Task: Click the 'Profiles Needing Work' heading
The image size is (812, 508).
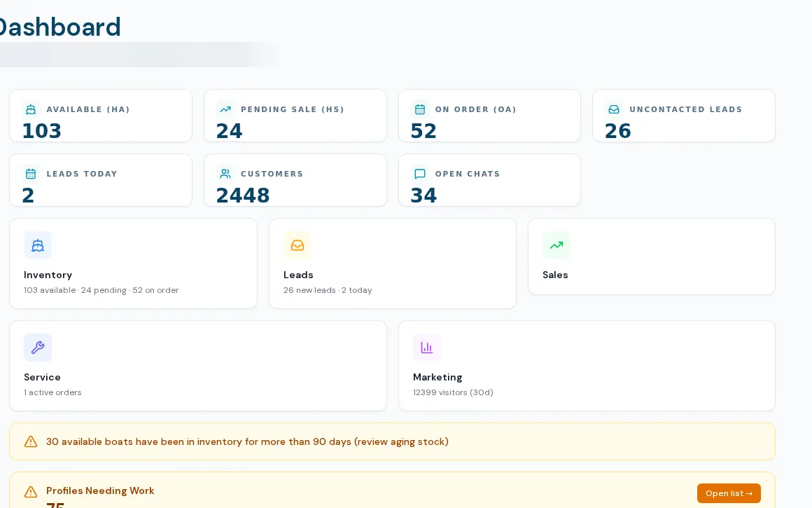Action: (x=100, y=491)
